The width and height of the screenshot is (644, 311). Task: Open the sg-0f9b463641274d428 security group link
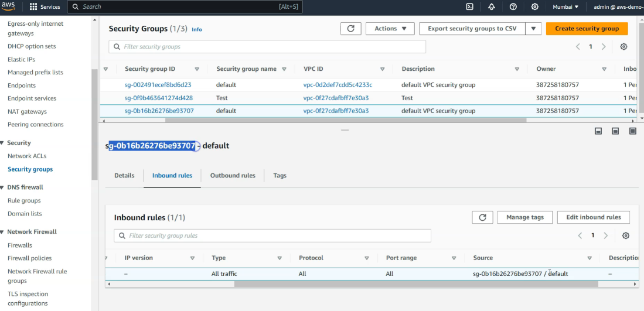tap(158, 98)
